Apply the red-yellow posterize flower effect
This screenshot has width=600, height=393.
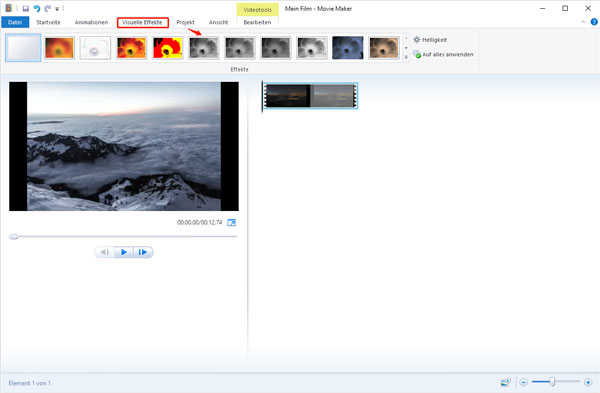[131, 48]
